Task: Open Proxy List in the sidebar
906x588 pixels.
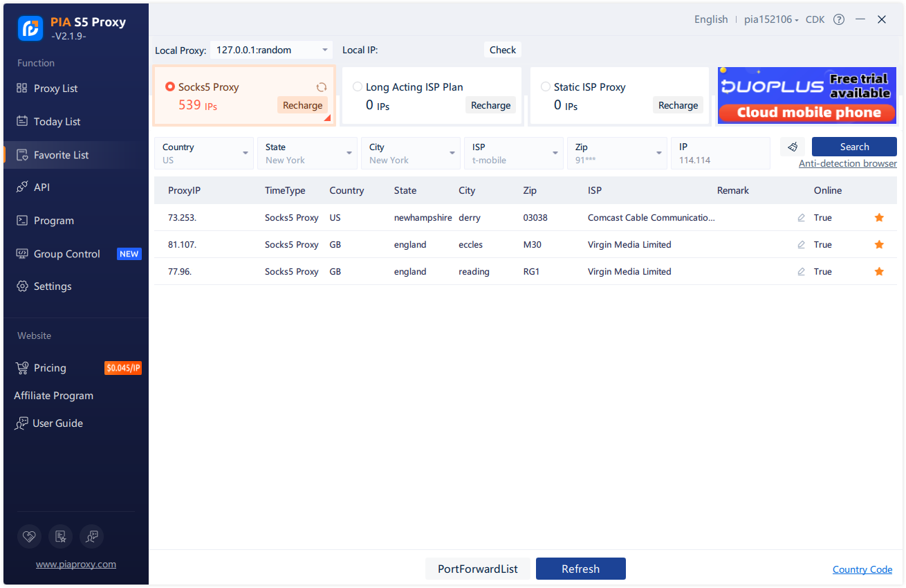Action: tap(55, 89)
